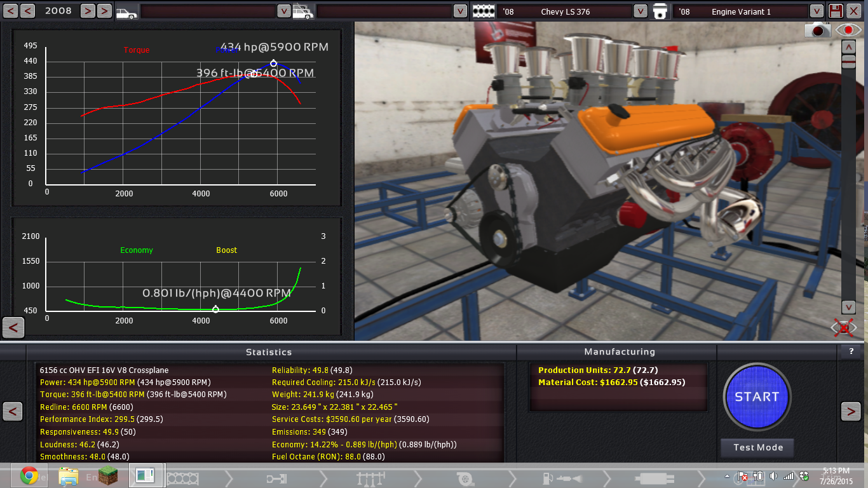This screenshot has height=488, width=868.
Task: Click the Service Costs statistic line
Action: [x=351, y=419]
